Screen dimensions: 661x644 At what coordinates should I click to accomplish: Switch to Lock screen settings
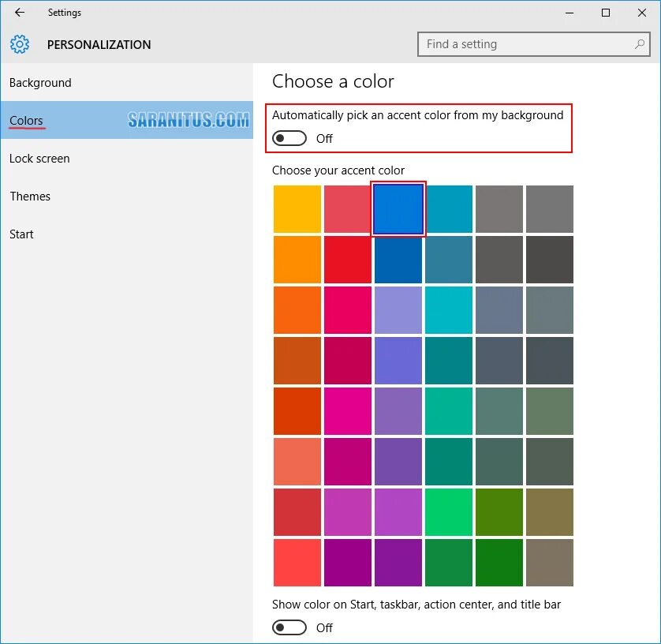pos(39,158)
